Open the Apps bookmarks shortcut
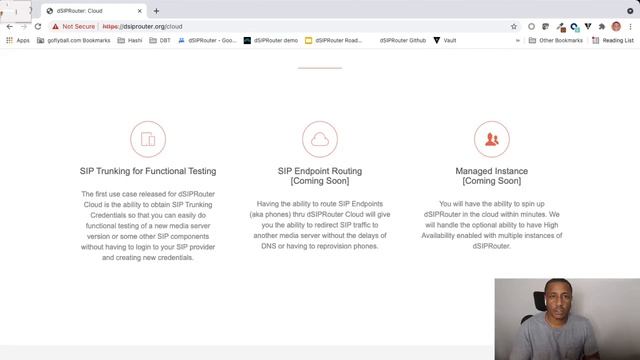This screenshot has width=640, height=360. pos(18,40)
